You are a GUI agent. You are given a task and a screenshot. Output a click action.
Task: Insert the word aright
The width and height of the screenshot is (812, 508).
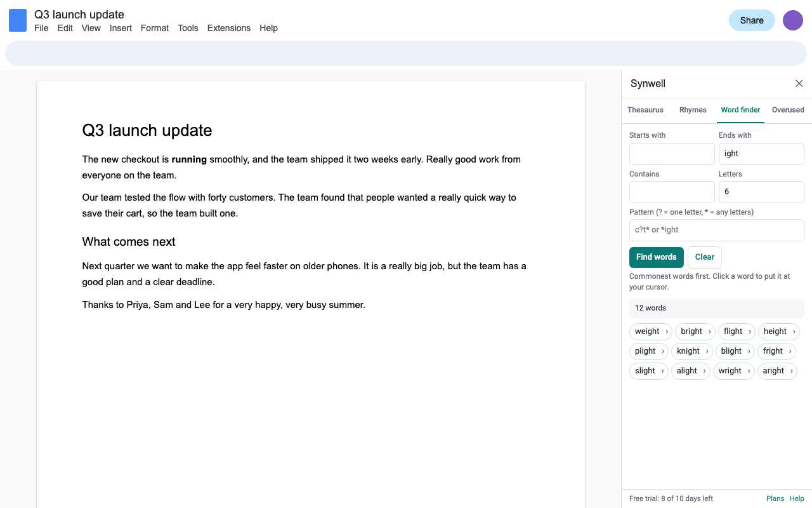pos(773,371)
